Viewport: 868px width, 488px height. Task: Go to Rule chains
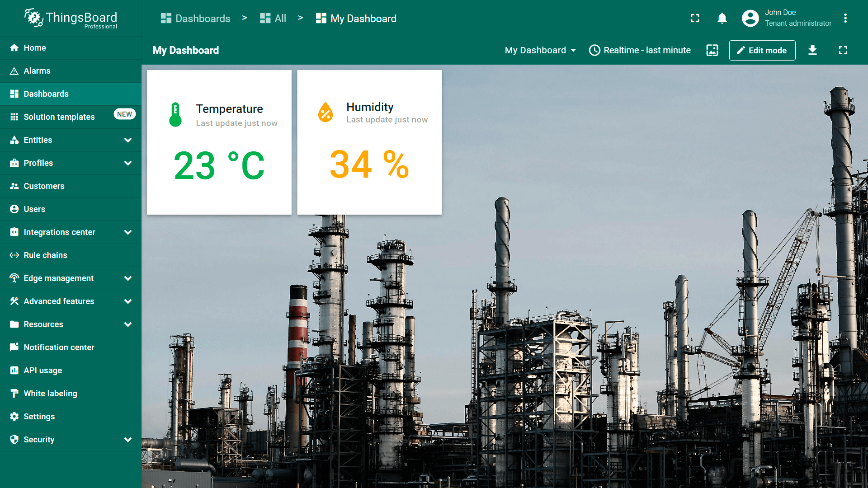point(45,255)
